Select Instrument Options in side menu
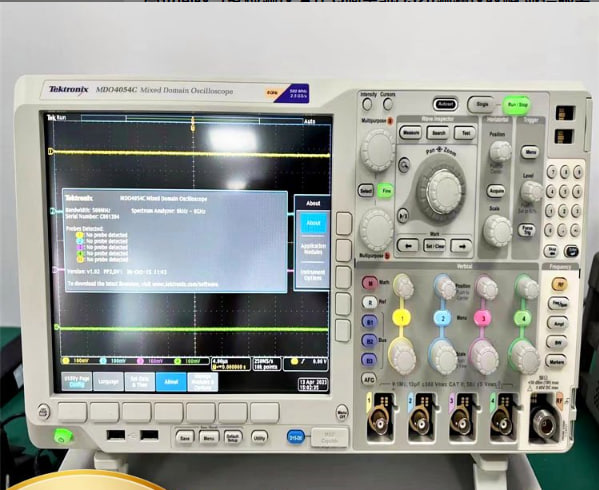Image resolution: width=599 pixels, height=490 pixels. [313, 275]
